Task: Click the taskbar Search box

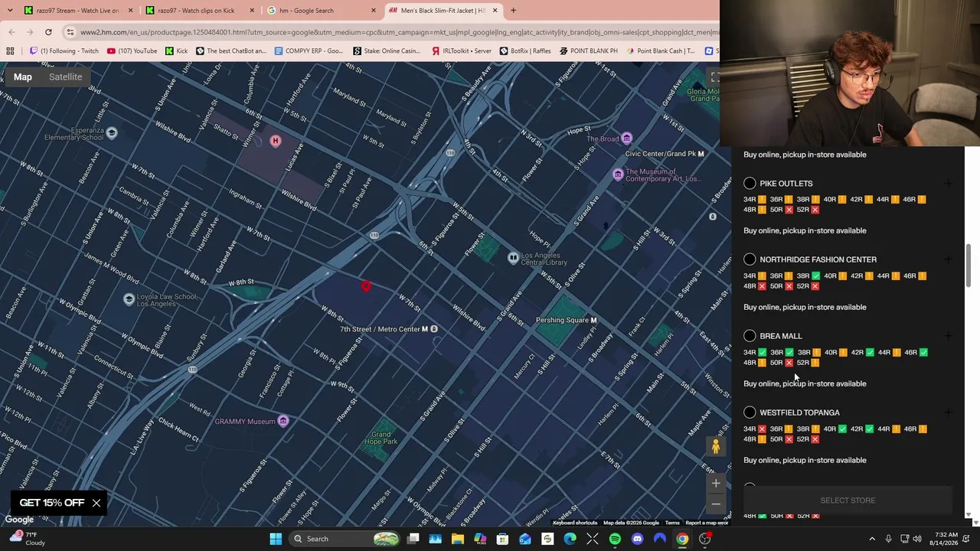Action: tap(345, 539)
